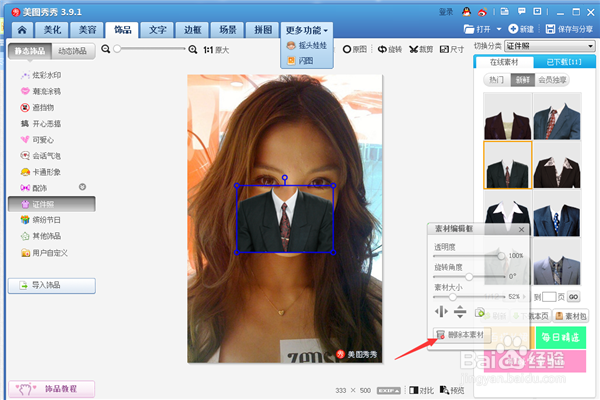Go to the home tab icon
Viewport: 600px width, 400px height.
click(x=22, y=30)
